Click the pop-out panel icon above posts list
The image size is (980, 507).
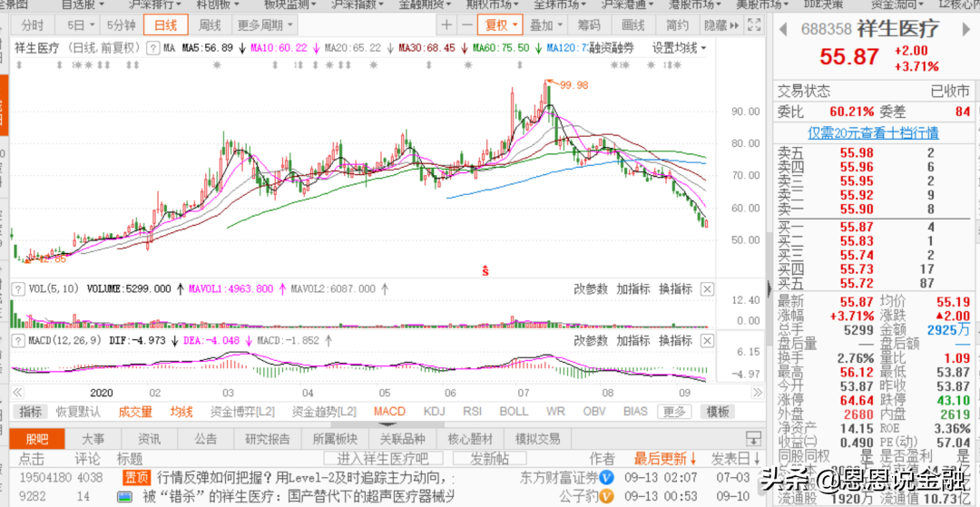754,438
